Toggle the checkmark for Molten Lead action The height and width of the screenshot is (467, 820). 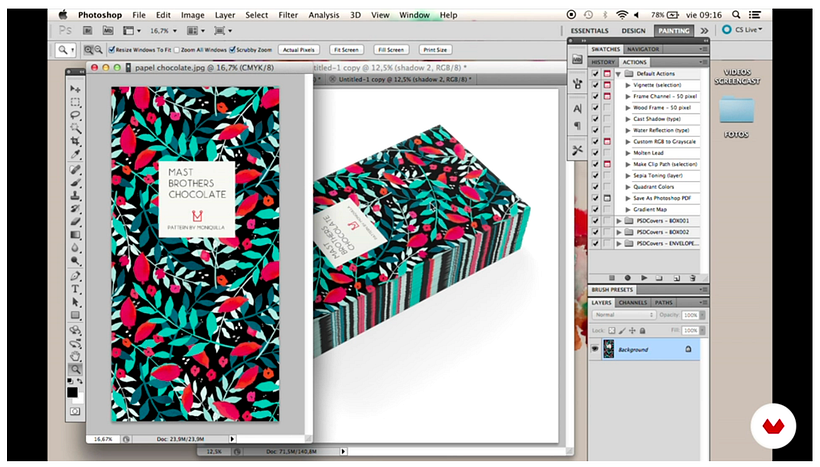pyautogui.click(x=595, y=153)
